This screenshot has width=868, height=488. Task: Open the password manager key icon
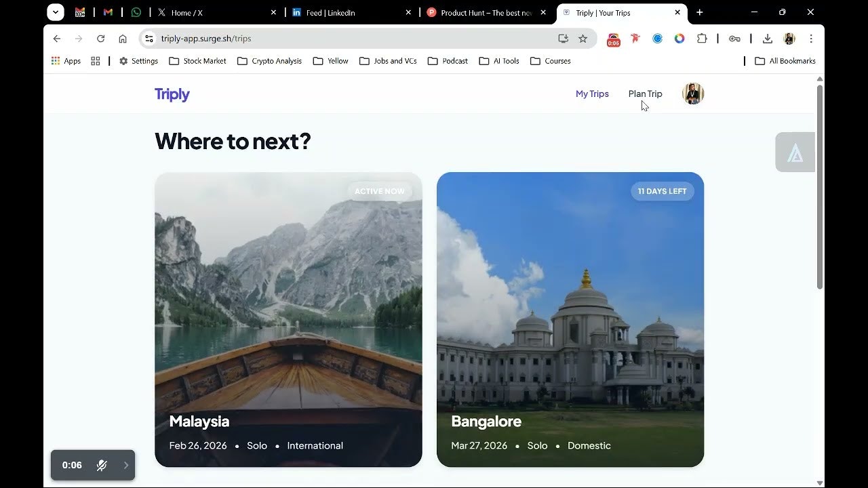pos(735,39)
